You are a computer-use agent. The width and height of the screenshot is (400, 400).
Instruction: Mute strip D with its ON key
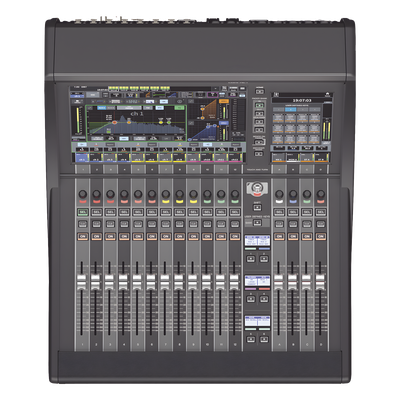click(x=320, y=236)
